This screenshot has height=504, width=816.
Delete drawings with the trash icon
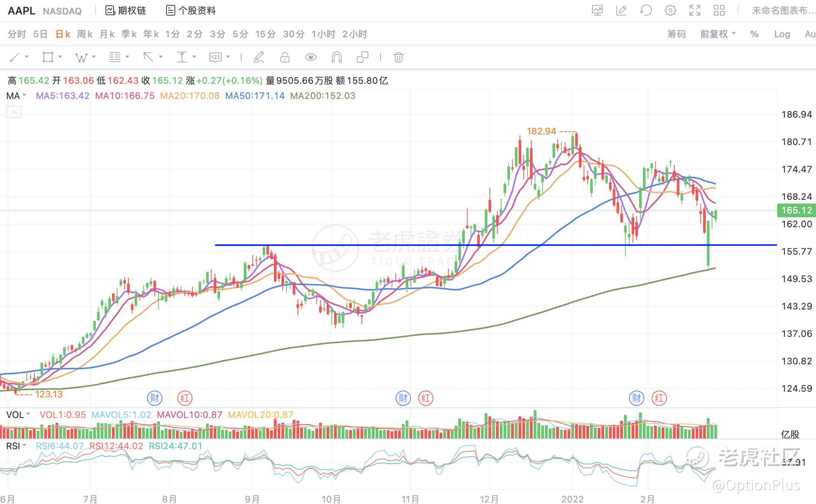398,57
